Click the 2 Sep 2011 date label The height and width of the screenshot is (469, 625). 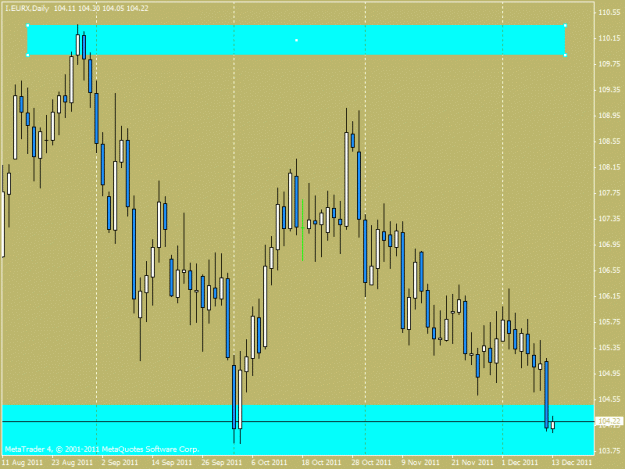click(x=120, y=463)
